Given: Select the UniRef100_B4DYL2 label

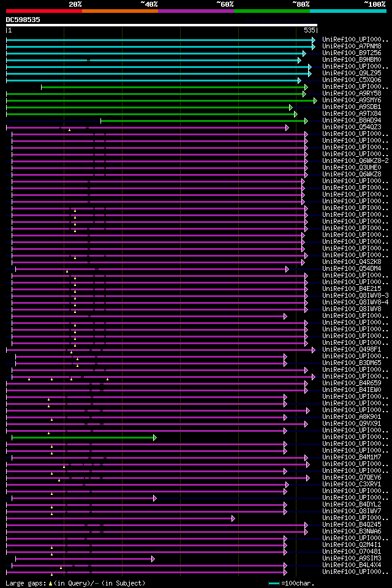Looking at the screenshot, I should (x=352, y=504).
